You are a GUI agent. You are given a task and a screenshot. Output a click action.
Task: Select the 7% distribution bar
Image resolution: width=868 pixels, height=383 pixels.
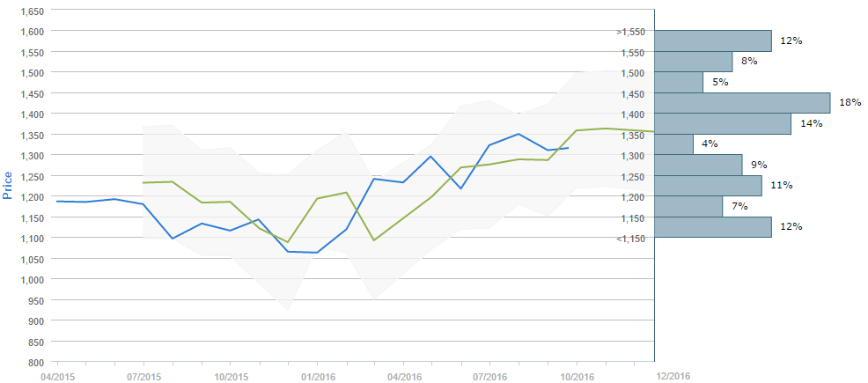pyautogui.click(x=688, y=206)
